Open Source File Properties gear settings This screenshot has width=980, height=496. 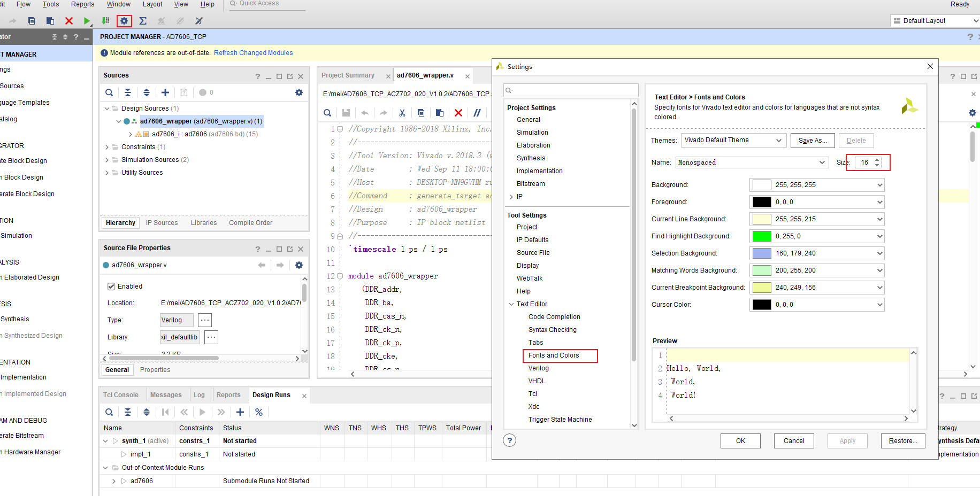pyautogui.click(x=299, y=265)
